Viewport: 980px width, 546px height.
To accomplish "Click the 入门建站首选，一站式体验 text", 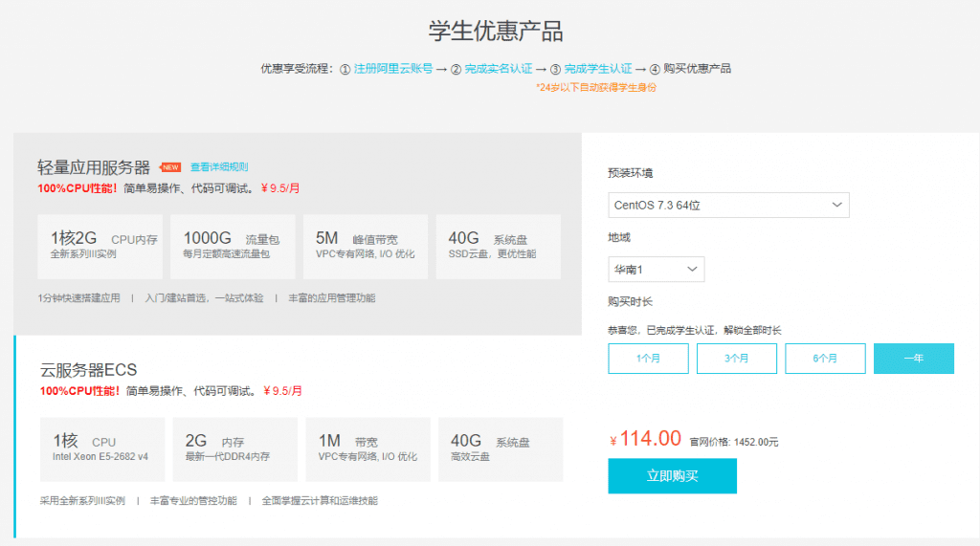I will (x=205, y=298).
